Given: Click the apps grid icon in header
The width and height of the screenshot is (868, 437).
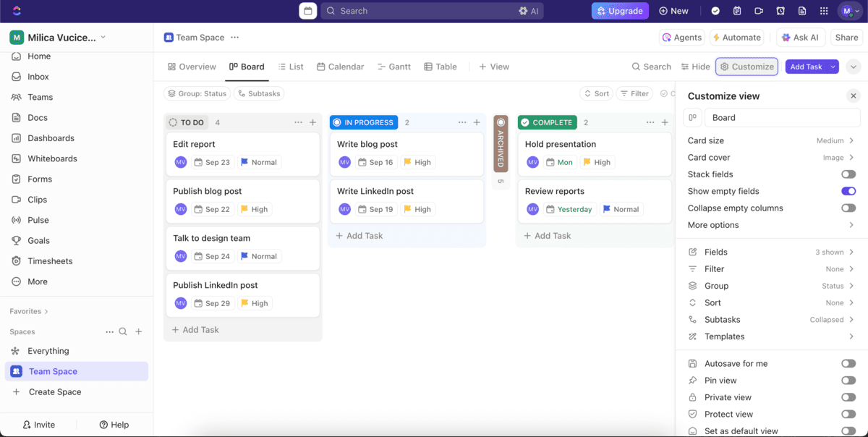Looking at the screenshot, I should 824,11.
